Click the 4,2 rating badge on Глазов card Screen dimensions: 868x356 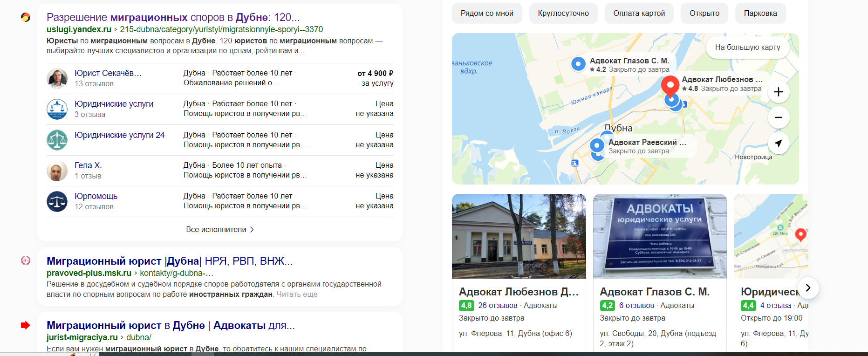pyautogui.click(x=607, y=306)
